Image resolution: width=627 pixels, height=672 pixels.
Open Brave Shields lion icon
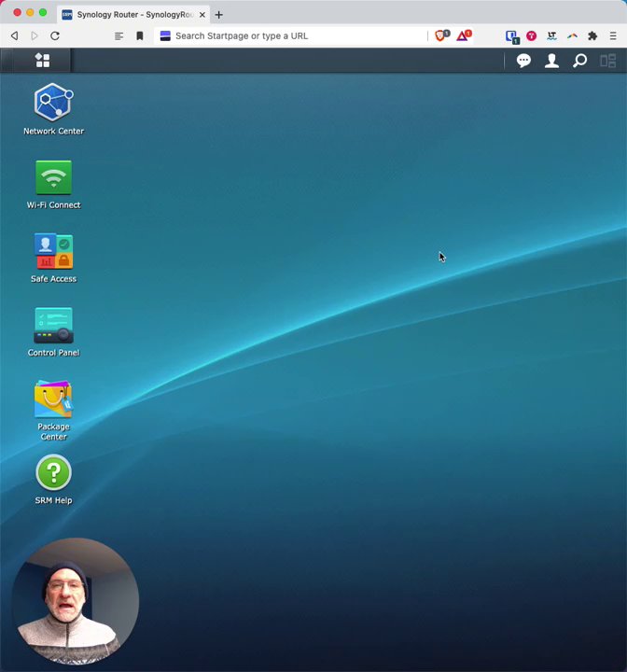(441, 35)
